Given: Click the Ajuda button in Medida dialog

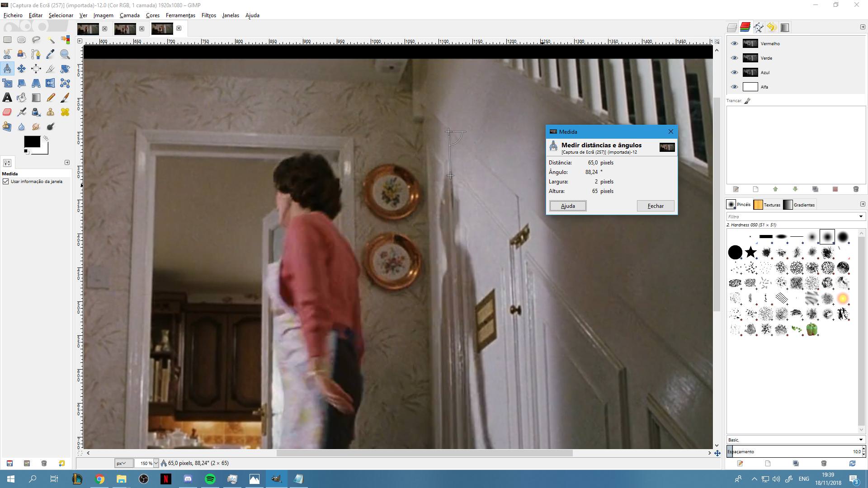Looking at the screenshot, I should pyautogui.click(x=568, y=206).
